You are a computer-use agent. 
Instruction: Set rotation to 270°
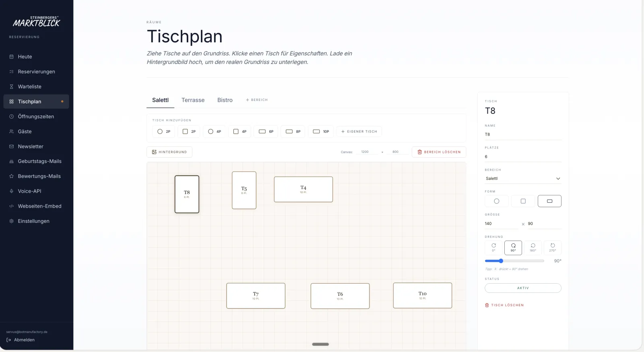[553, 248]
